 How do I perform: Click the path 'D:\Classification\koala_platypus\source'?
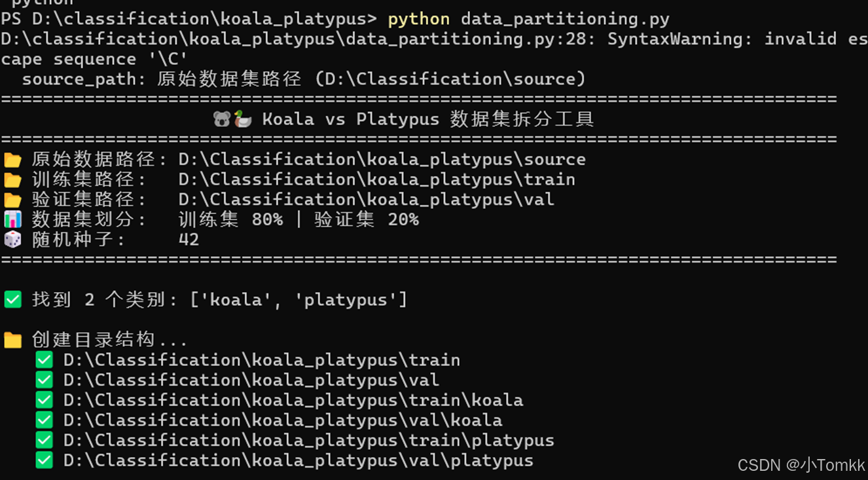click(382, 160)
